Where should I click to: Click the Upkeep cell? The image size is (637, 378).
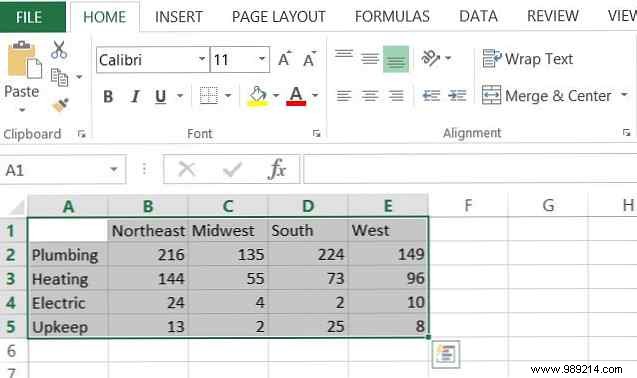click(68, 327)
